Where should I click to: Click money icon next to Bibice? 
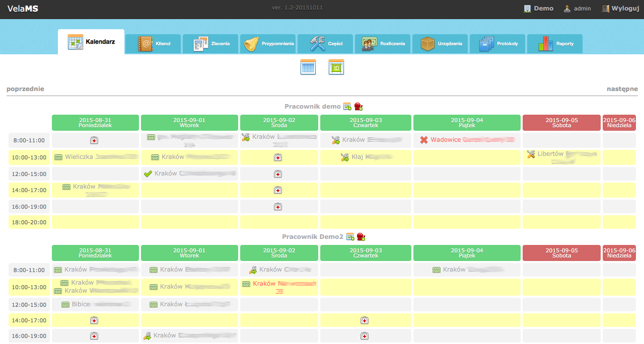tap(65, 305)
